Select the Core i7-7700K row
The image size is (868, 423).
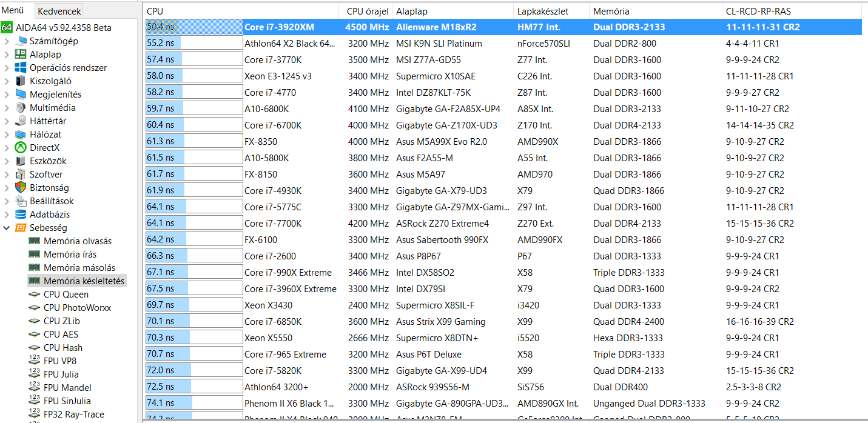[503, 224]
